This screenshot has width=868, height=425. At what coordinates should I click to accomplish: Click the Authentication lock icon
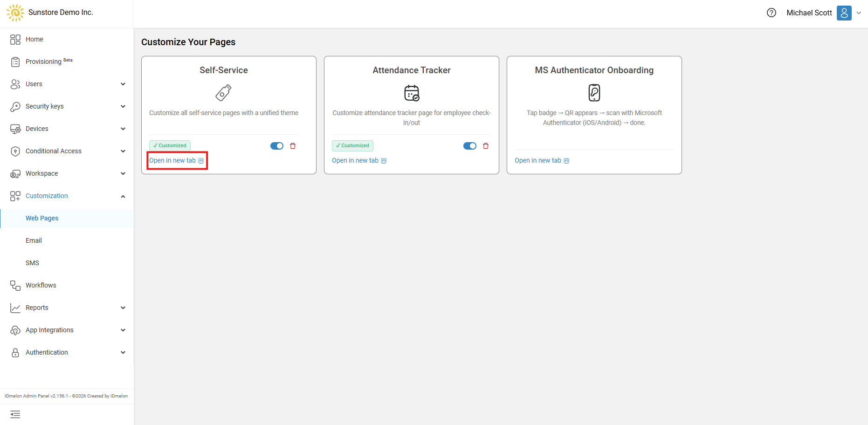pos(15,352)
